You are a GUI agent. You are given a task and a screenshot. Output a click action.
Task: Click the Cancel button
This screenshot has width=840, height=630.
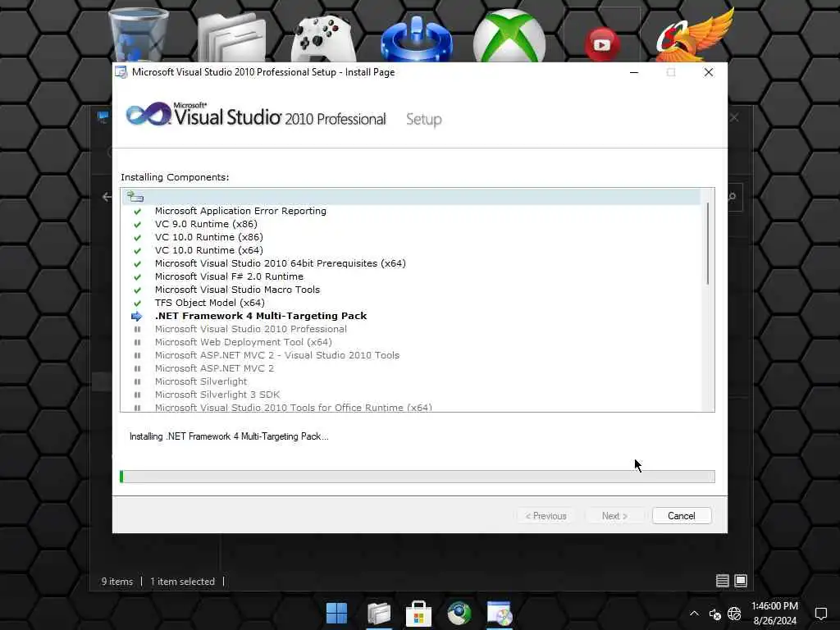pos(682,516)
